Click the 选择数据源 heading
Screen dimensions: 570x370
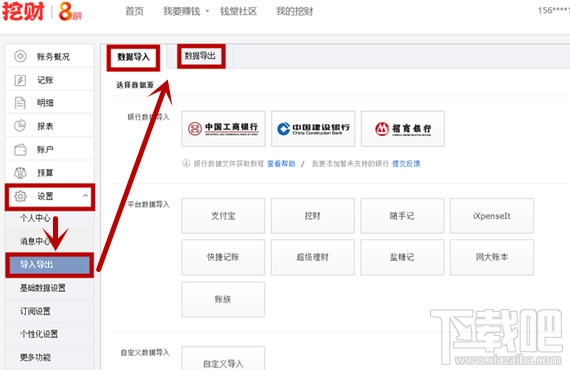tap(135, 85)
